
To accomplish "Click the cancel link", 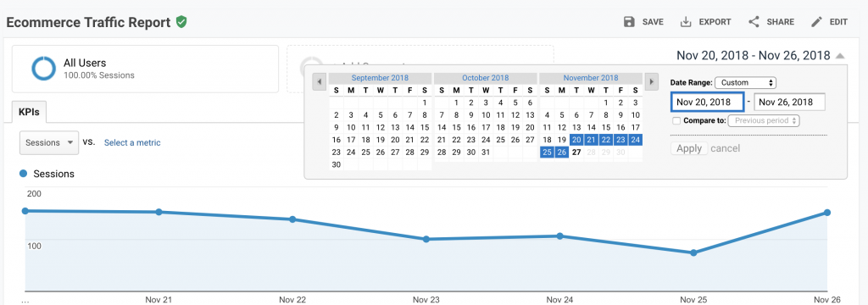I will point(726,148).
